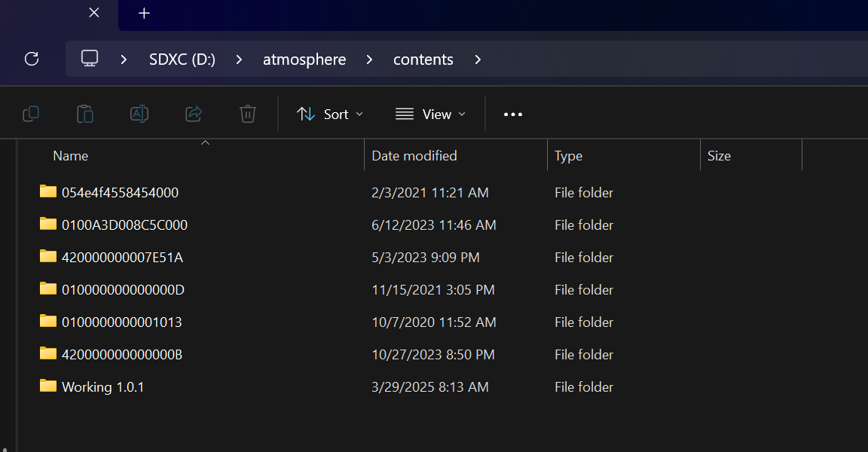Sort by Size column header
Image resolution: width=868 pixels, height=452 pixels.
point(719,156)
